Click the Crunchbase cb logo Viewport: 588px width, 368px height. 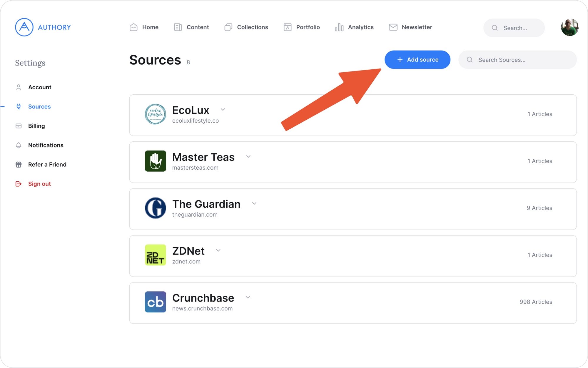155,302
